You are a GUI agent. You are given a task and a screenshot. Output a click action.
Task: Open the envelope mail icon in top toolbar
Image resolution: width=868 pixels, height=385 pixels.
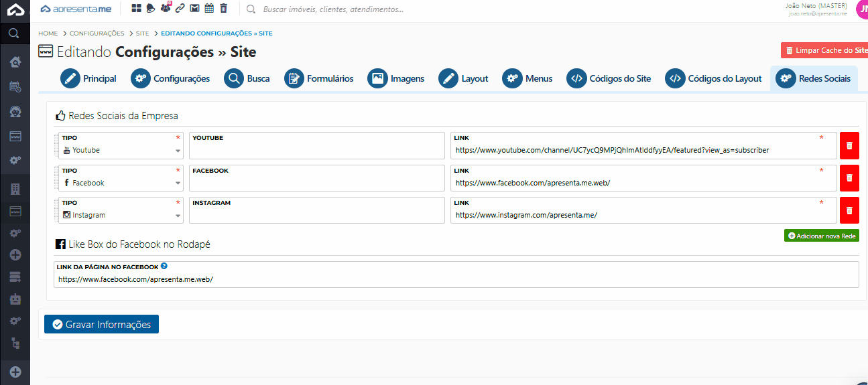click(x=194, y=9)
